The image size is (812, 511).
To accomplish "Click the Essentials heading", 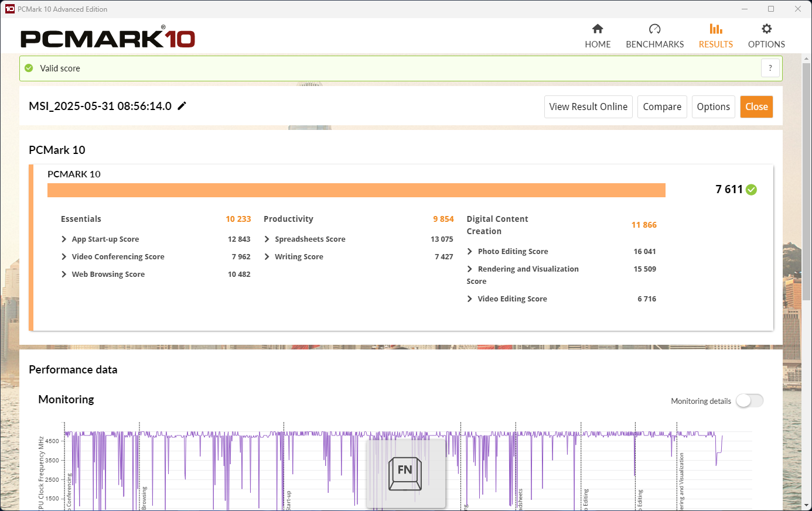I will click(81, 219).
